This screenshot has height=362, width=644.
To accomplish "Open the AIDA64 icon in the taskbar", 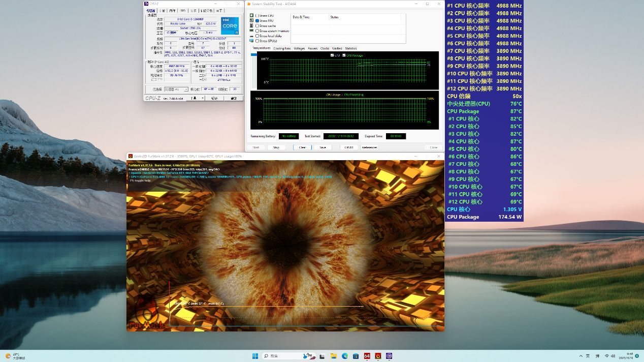I will [367, 356].
